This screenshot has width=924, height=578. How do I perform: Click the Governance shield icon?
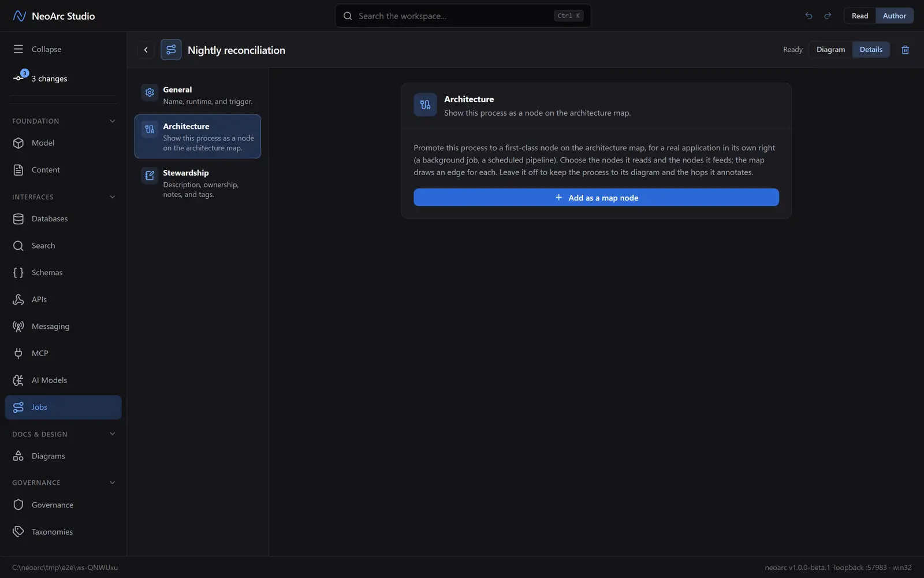[18, 505]
